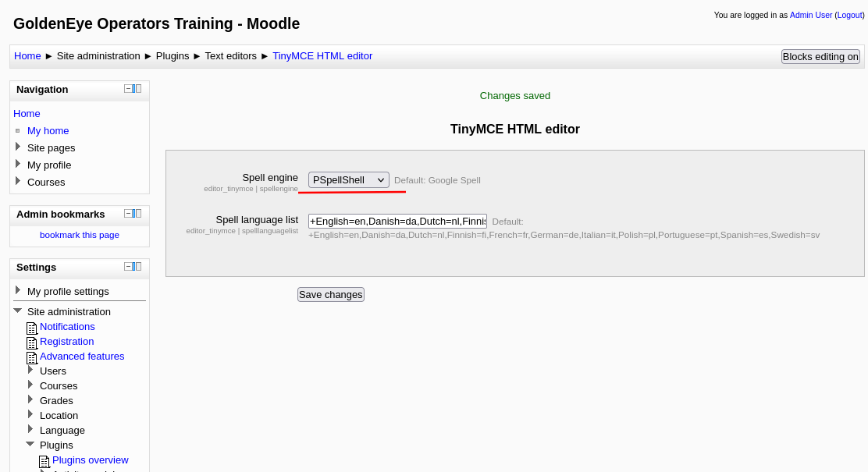Click the Spell language list label
The image size is (868, 472).
(257, 220)
